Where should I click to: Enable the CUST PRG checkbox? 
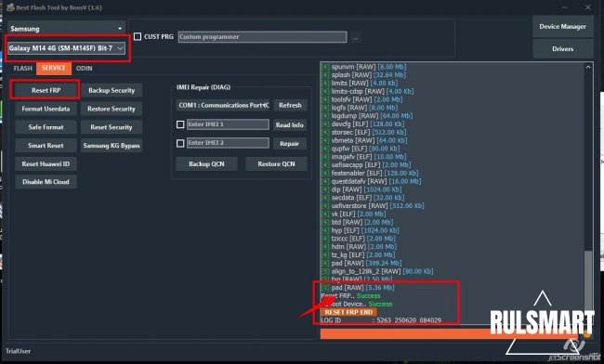tap(138, 36)
